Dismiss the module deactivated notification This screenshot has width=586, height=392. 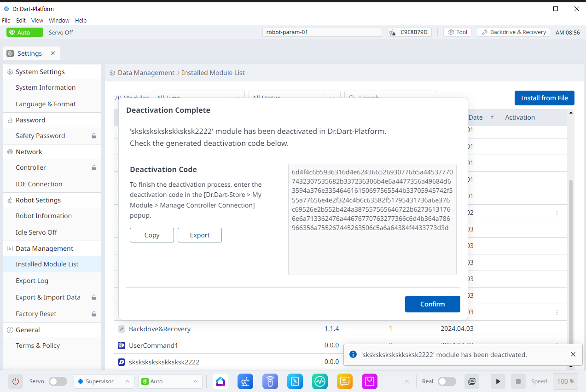pyautogui.click(x=573, y=354)
